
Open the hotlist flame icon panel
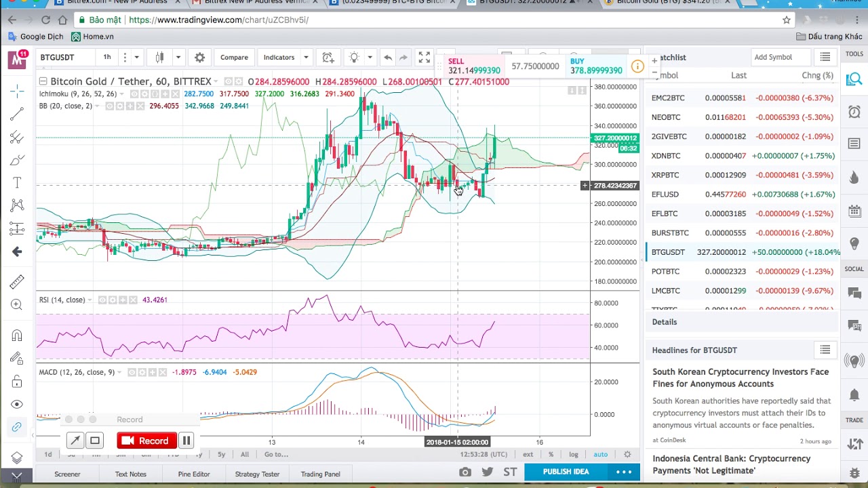coord(854,178)
